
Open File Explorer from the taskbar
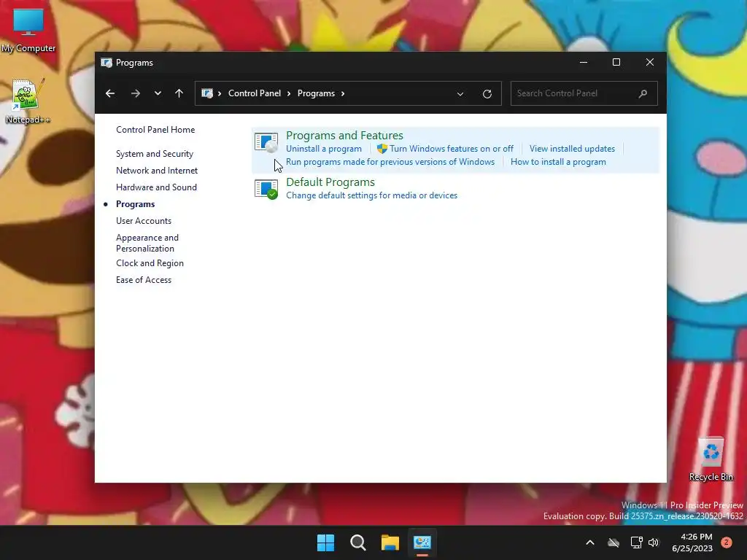390,542
